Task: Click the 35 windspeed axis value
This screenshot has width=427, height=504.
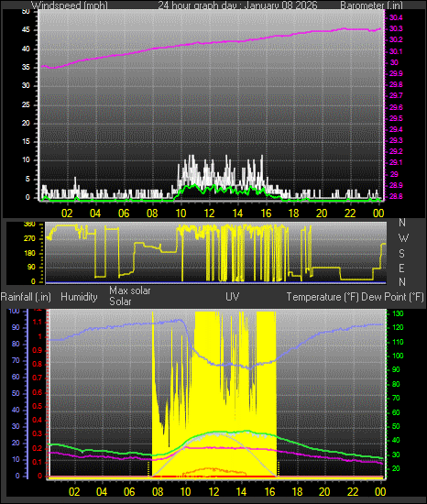Action: pyautogui.click(x=26, y=67)
